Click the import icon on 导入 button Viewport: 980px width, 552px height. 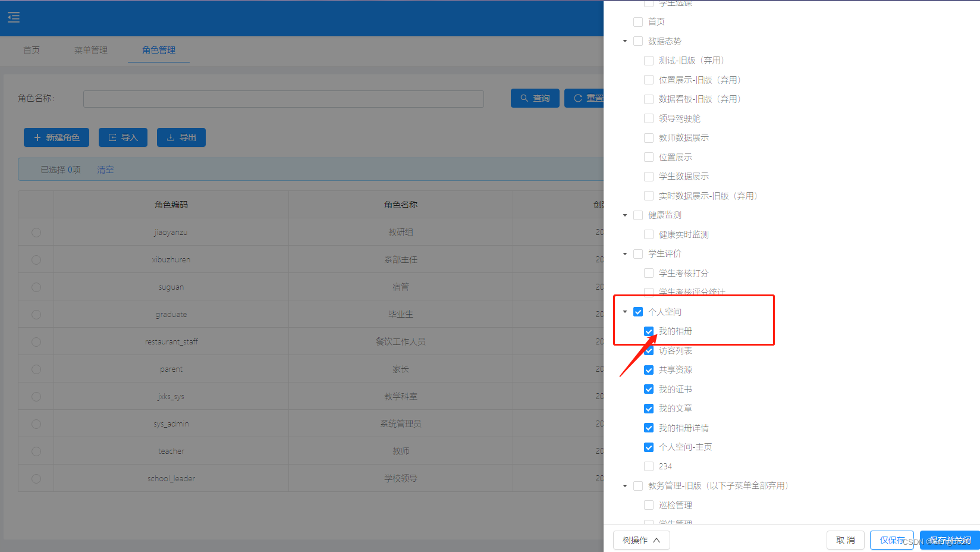tap(113, 137)
